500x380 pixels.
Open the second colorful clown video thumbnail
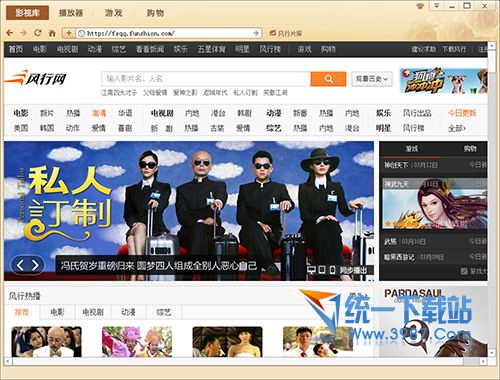point(137,342)
